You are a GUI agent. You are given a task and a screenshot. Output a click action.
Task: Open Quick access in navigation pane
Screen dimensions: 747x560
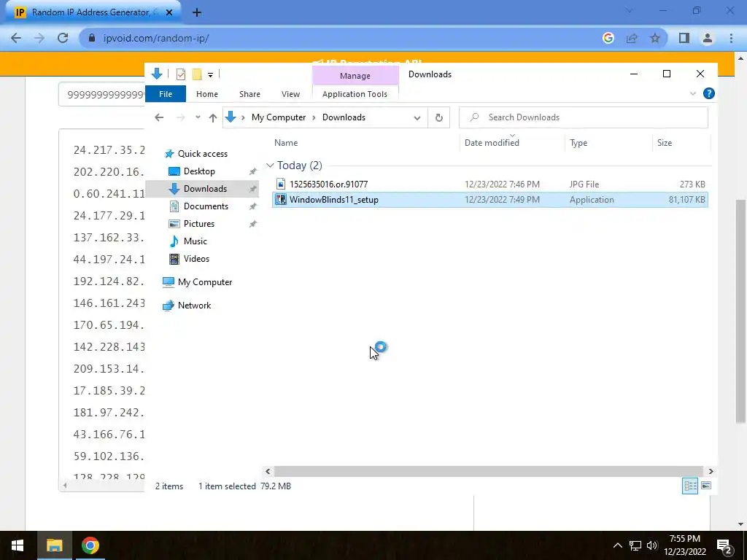[203, 153]
